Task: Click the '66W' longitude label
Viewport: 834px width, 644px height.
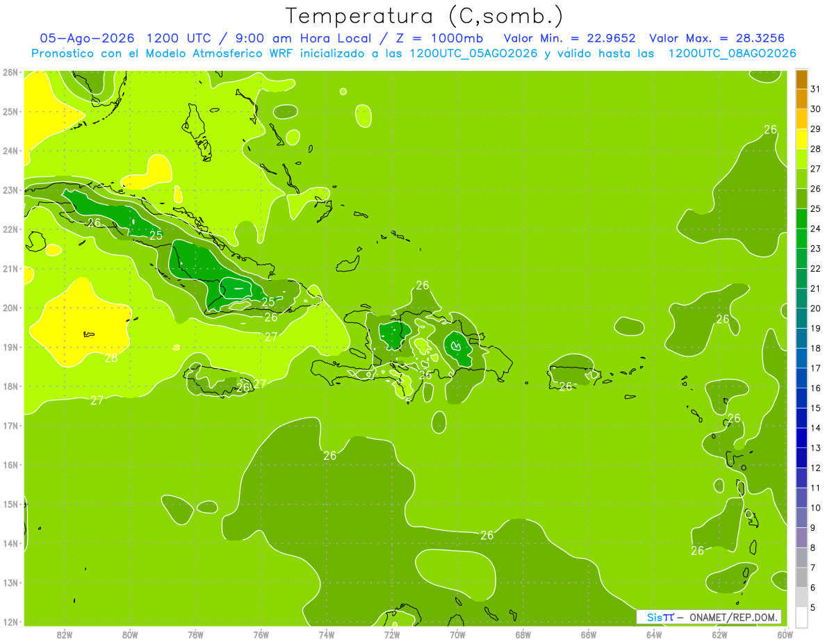Action: tap(589, 634)
